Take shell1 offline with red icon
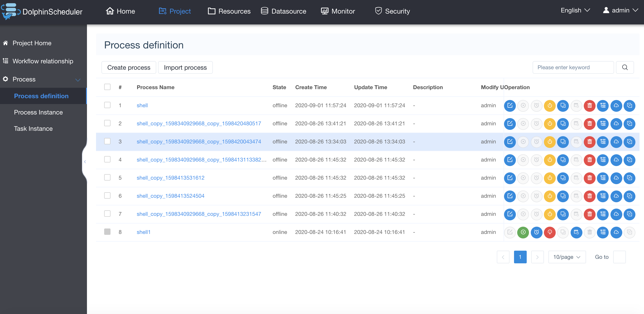Screen dimensions: 644x314 point(550,232)
